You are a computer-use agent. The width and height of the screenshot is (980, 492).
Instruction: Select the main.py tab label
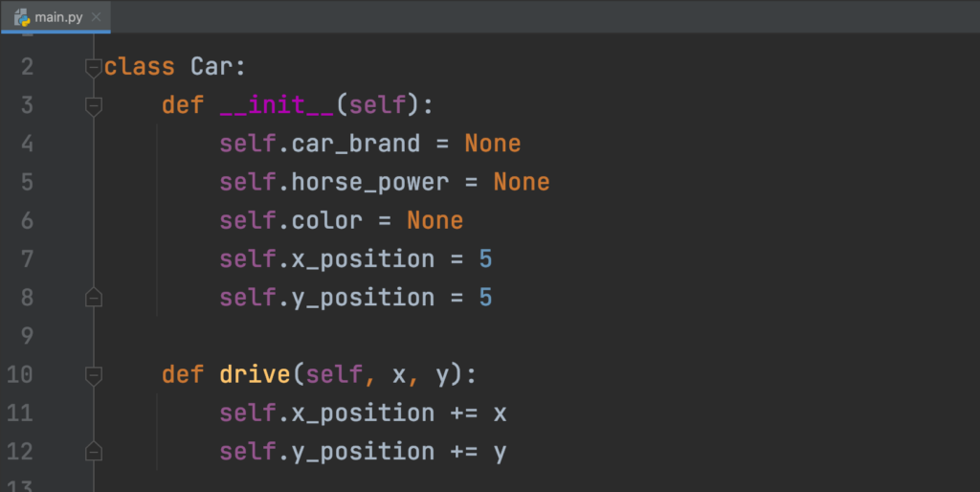(x=58, y=17)
